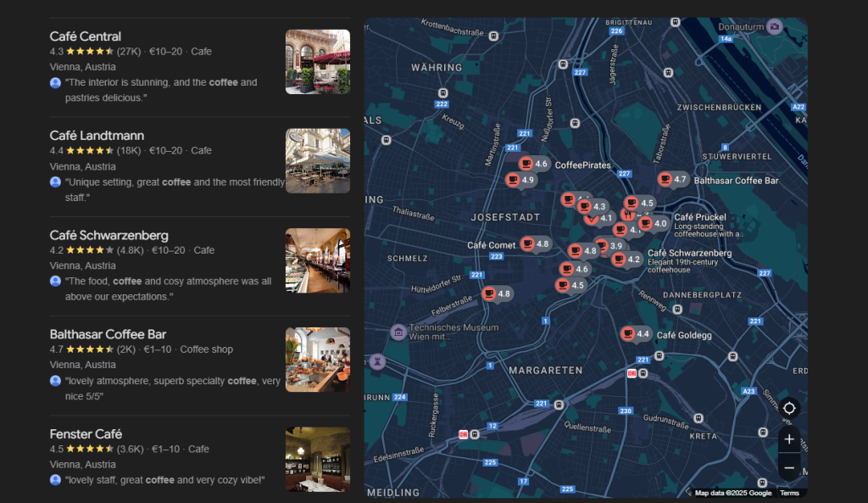Show my current location on map
The image size is (868, 503).
789,408
